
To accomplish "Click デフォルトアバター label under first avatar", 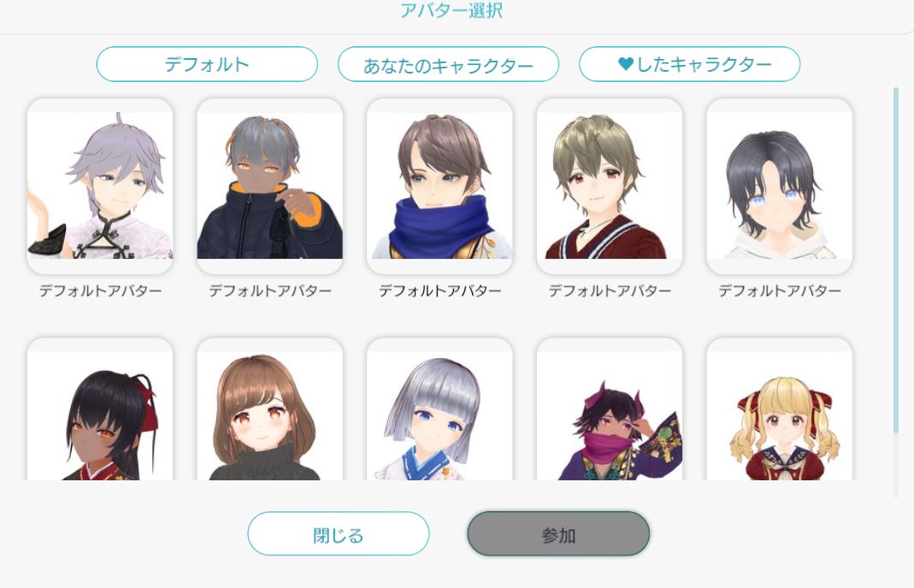I will (x=100, y=291).
